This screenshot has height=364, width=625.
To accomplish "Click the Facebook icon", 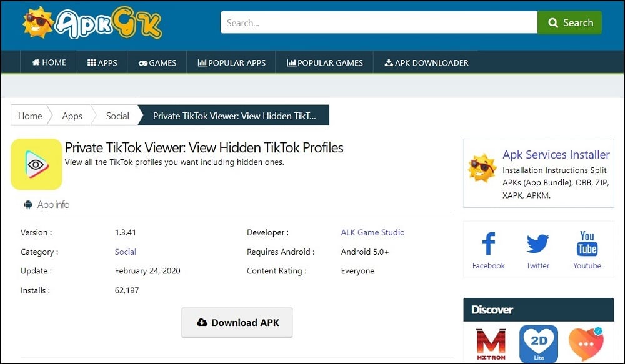I will coord(488,243).
